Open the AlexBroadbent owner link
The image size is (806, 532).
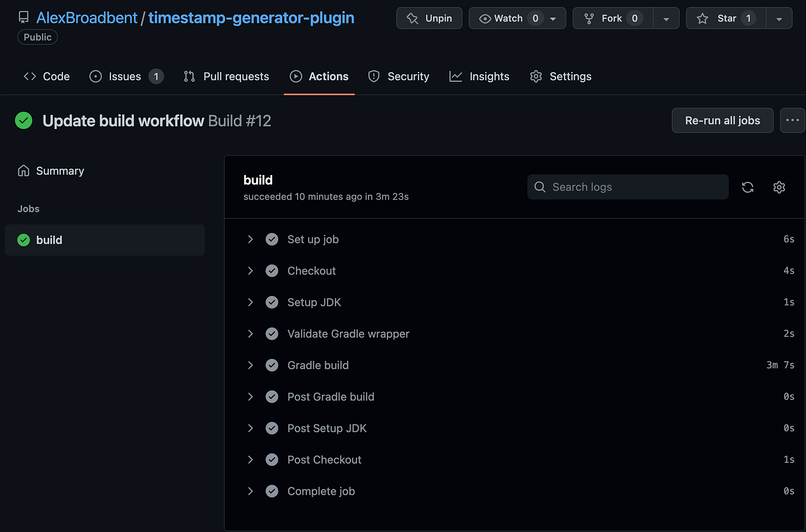click(87, 18)
